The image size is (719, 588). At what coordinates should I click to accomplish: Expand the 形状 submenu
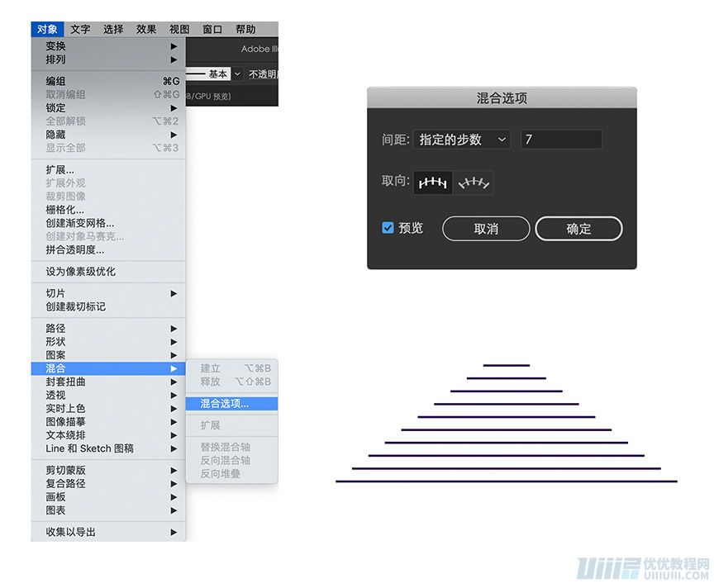click(108, 341)
